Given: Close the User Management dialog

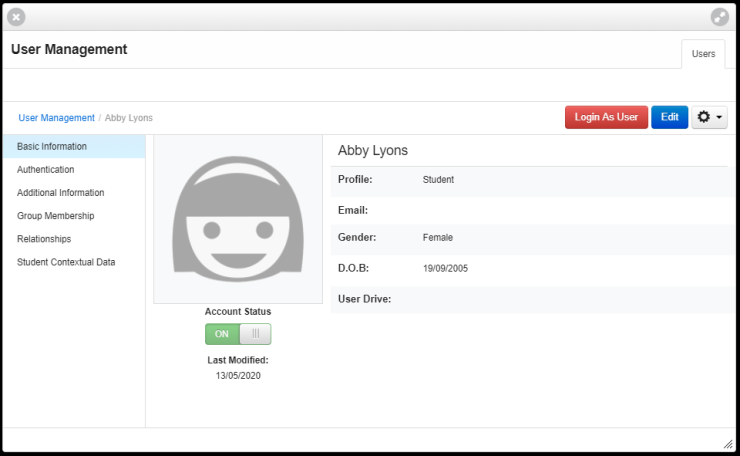Looking at the screenshot, I should coord(16,17).
